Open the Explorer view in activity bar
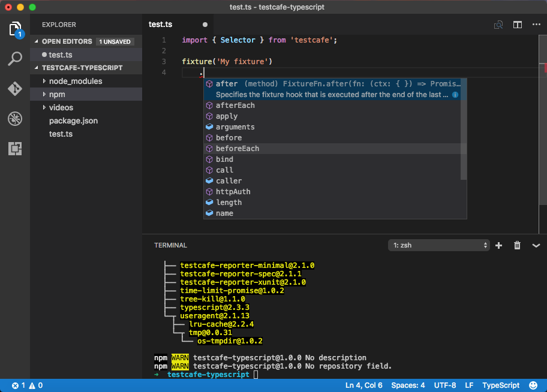This screenshot has width=547, height=392. 15,29
